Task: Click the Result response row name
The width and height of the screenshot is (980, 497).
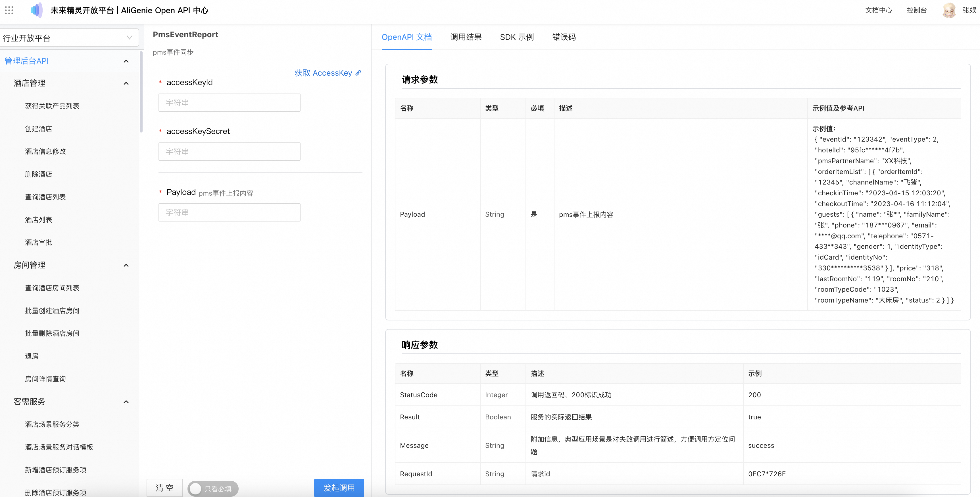Action: coord(410,417)
